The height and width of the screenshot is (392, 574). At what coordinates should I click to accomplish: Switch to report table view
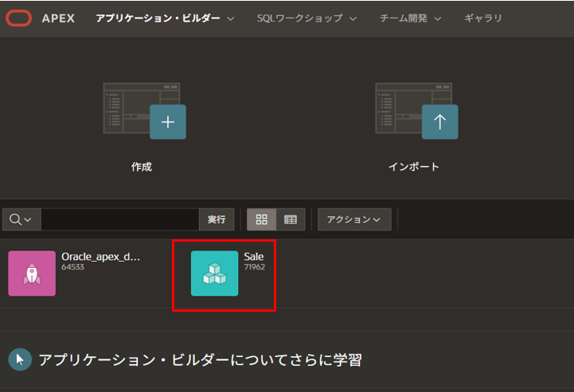(x=290, y=219)
